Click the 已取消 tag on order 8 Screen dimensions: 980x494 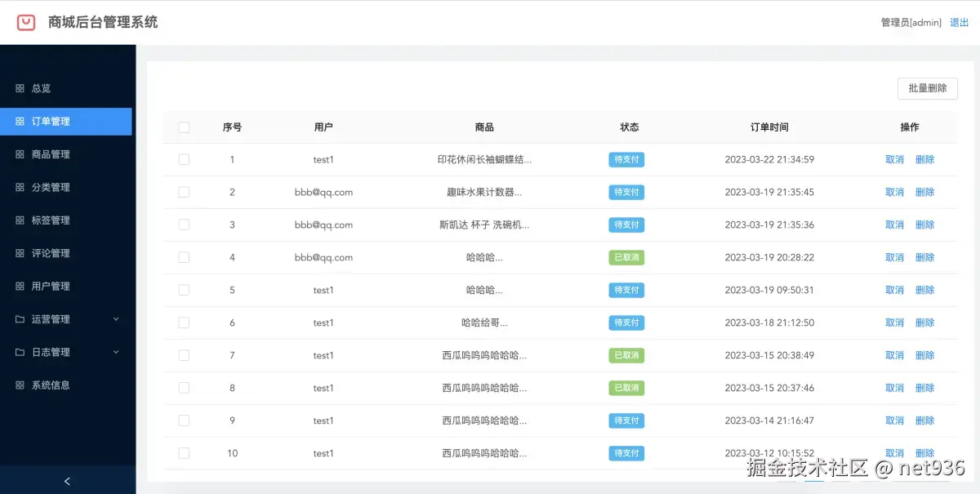(626, 388)
